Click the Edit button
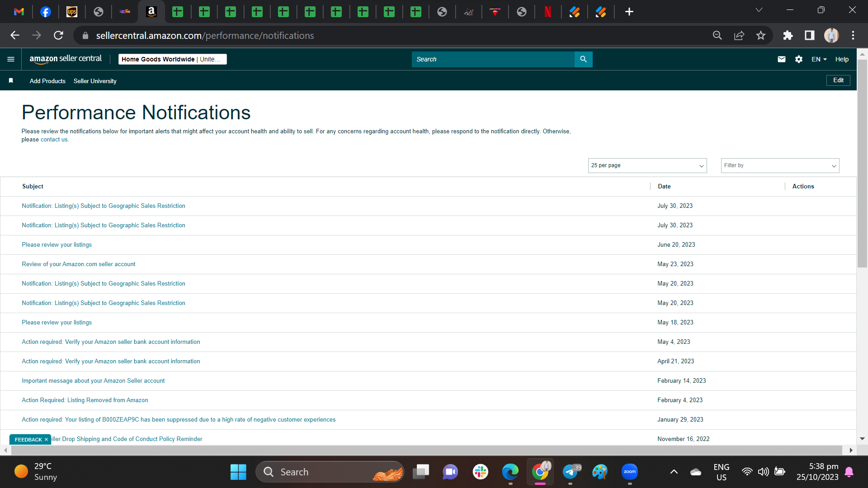This screenshot has height=488, width=868. (838, 80)
